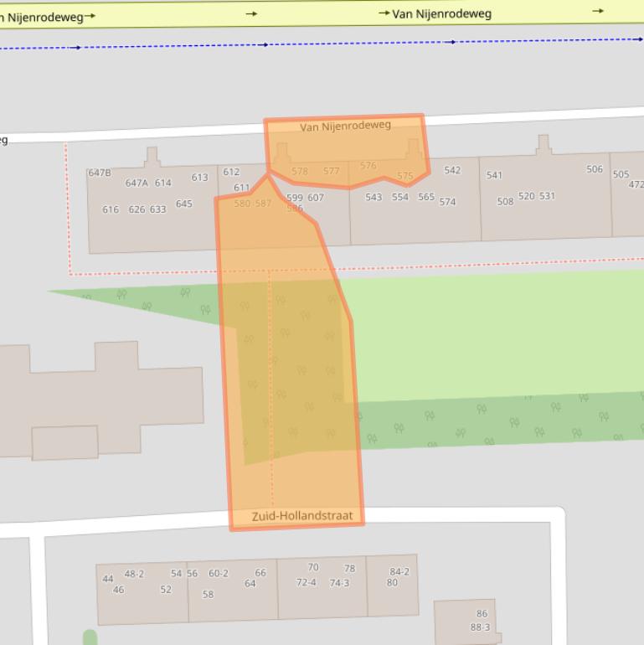This screenshot has width=644, height=645.
Task: Select house number 647A
Action: [137, 183]
